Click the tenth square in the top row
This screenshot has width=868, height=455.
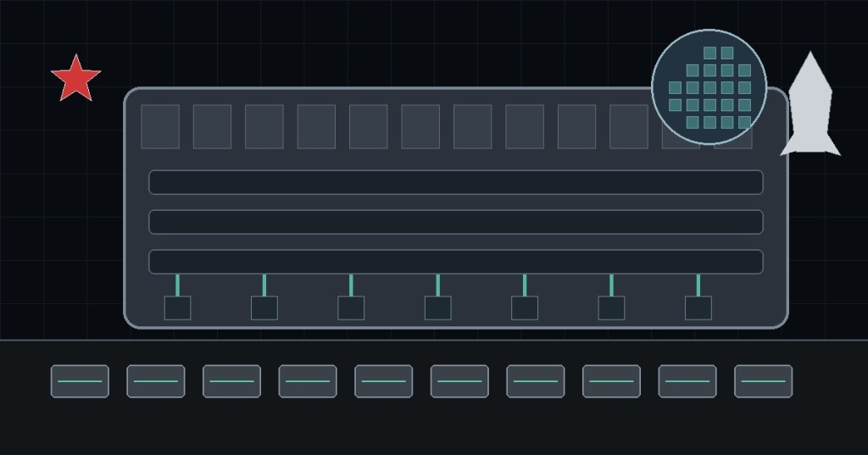tap(629, 127)
